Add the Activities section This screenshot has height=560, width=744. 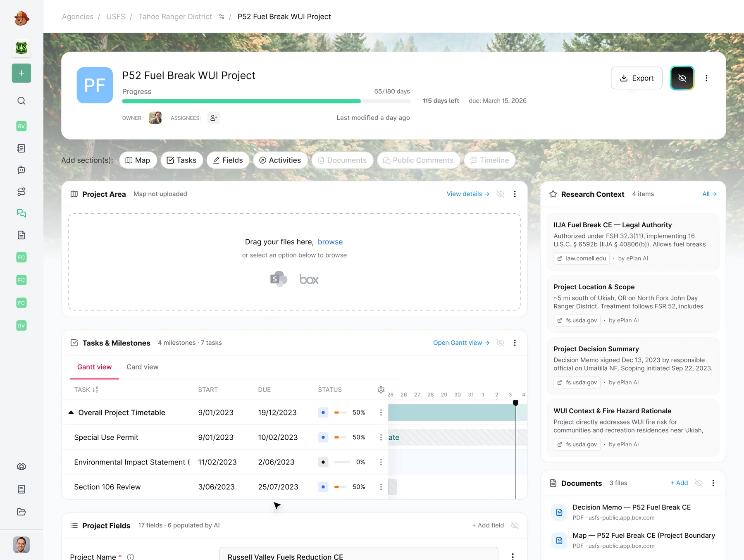click(281, 160)
